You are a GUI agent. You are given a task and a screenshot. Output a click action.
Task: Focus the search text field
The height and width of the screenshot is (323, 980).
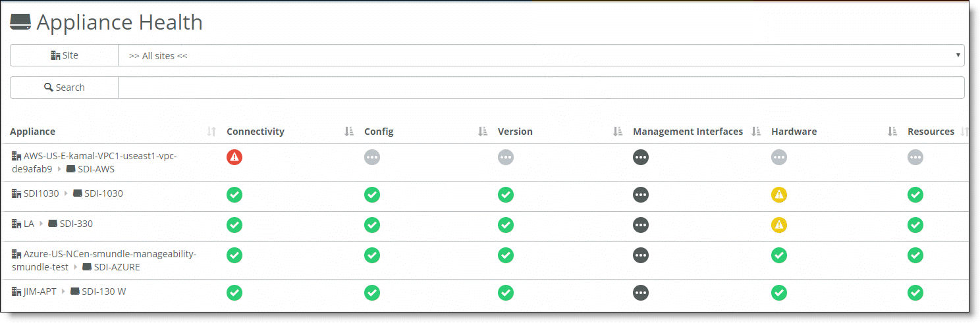(541, 87)
